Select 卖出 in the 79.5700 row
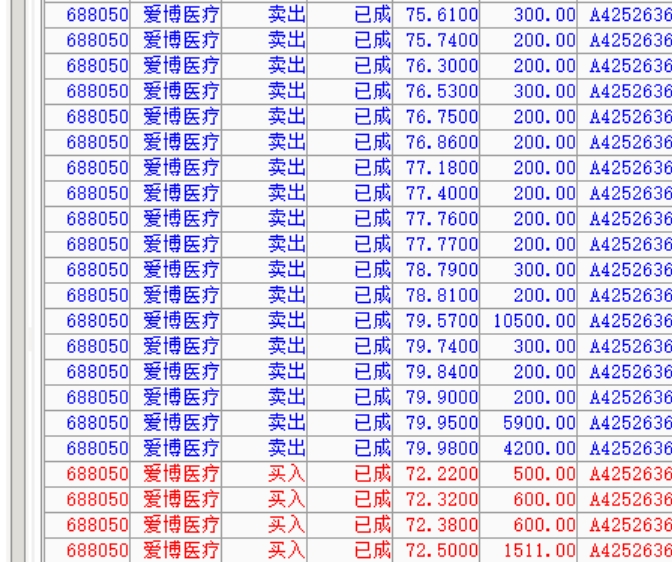672x562 pixels. coord(287,321)
